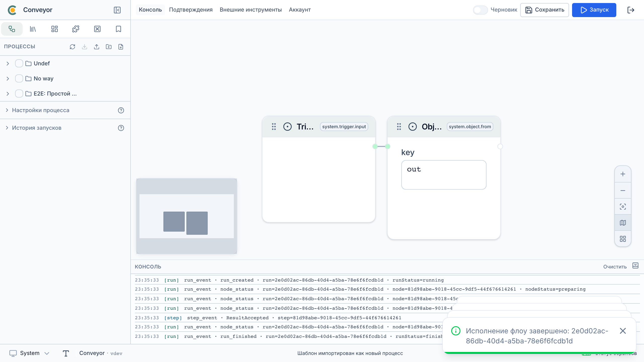Open the library books sidebar icon

(33, 29)
